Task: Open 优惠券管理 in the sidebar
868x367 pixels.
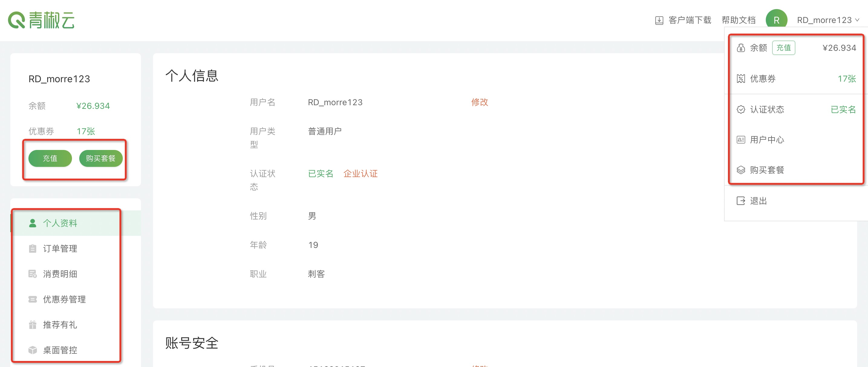Action: [64, 299]
